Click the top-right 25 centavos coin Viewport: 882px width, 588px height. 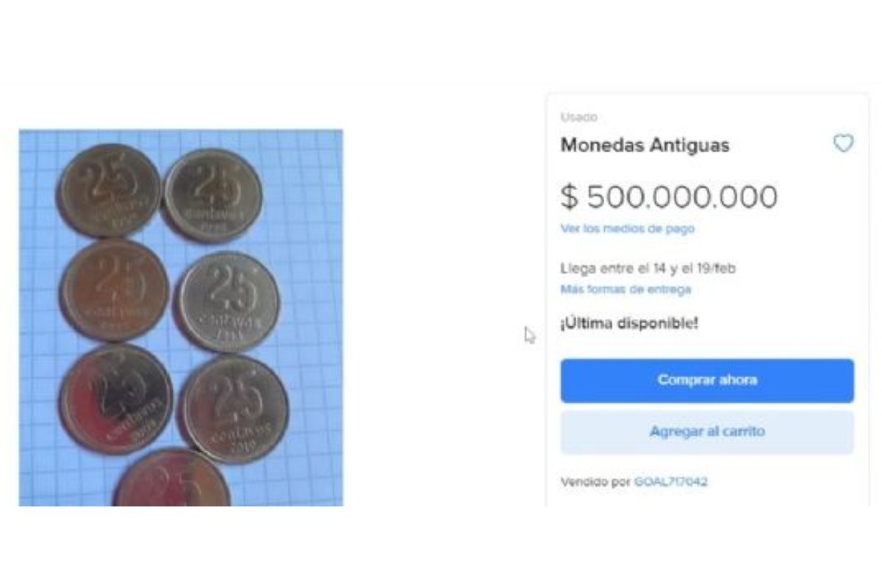click(x=212, y=195)
